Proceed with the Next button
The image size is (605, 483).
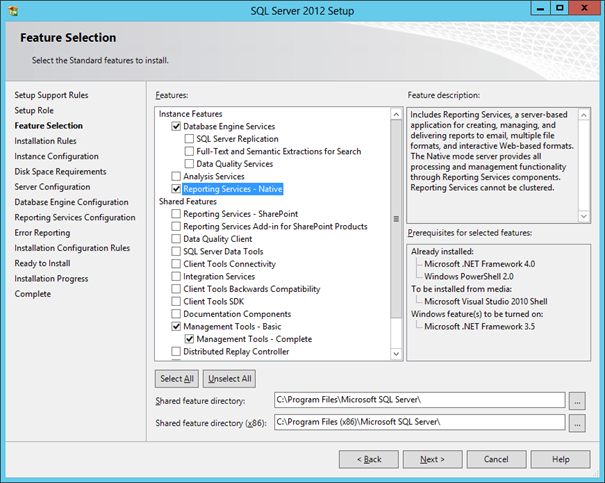433,459
